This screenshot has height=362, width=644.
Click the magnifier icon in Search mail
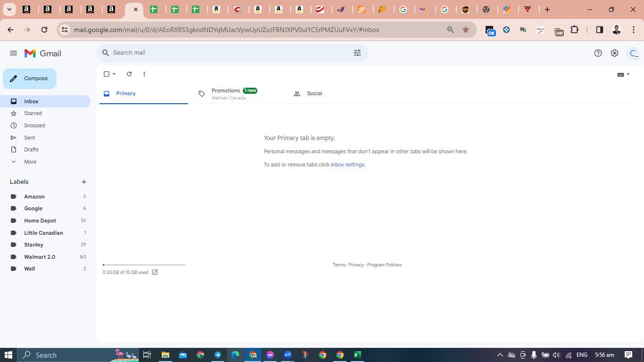[106, 53]
